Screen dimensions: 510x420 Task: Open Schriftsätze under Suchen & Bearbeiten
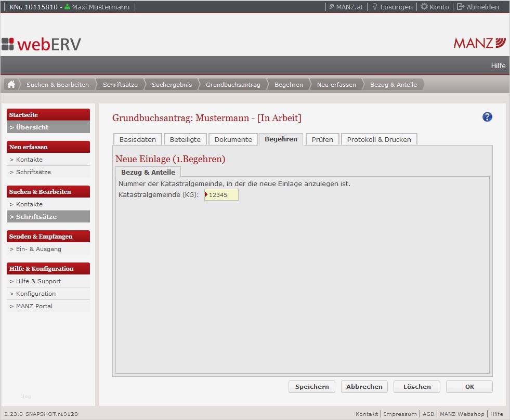(48, 216)
